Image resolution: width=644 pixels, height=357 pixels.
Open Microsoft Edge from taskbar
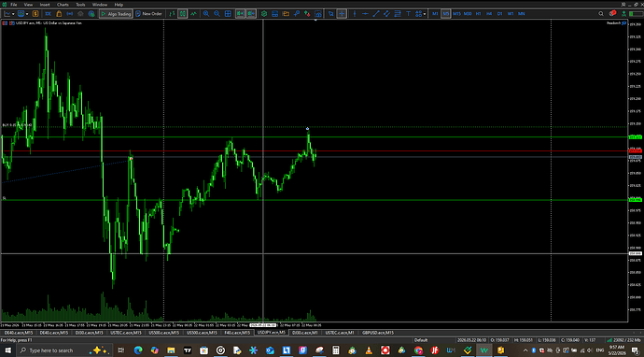point(138,350)
